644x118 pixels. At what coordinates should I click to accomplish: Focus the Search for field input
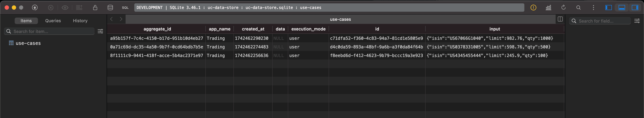click(x=600, y=21)
